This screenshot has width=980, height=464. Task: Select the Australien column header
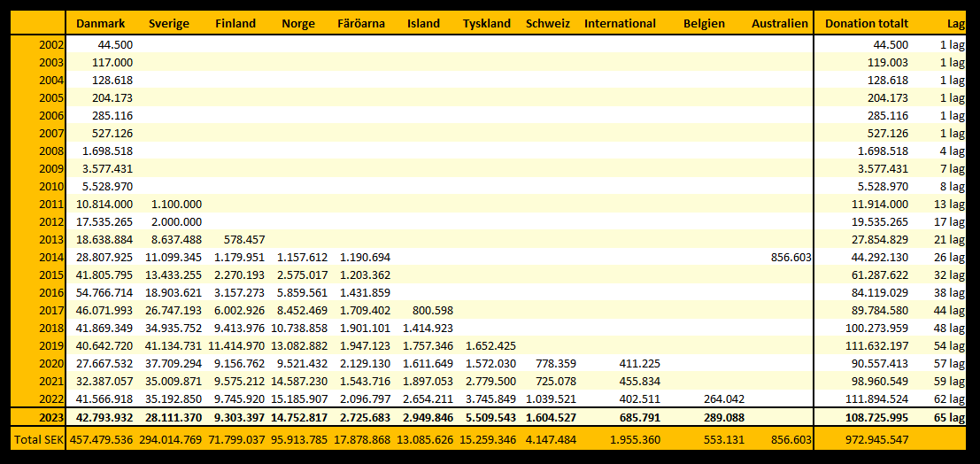pyautogui.click(x=780, y=24)
